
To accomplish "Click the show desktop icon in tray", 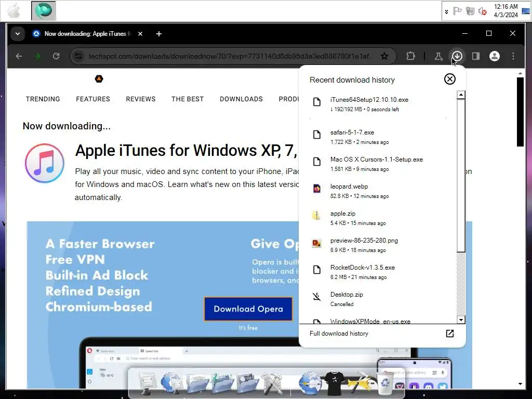I will [x=526, y=10].
